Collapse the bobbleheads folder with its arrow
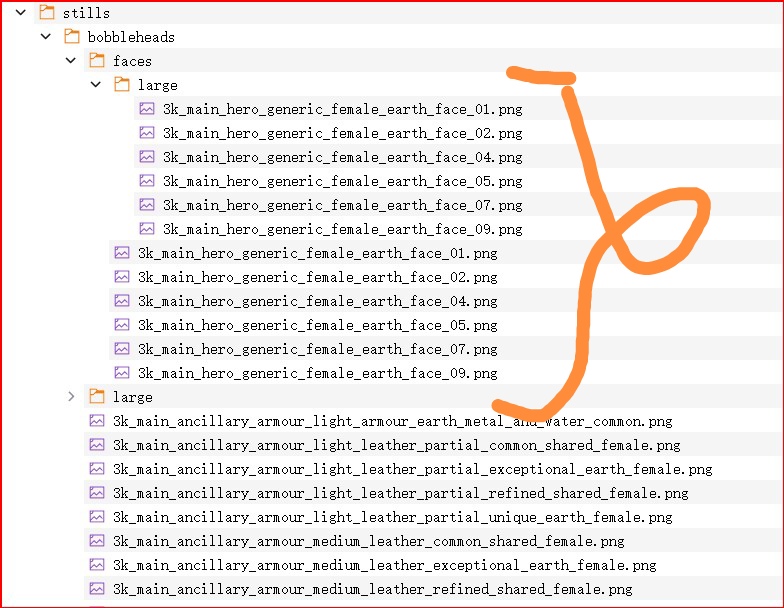 pos(45,37)
